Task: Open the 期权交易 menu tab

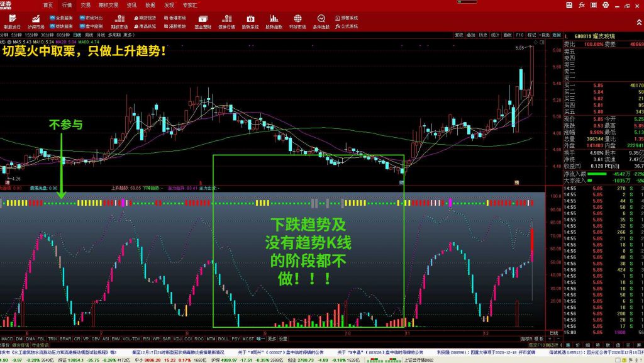Action: click(x=108, y=4)
